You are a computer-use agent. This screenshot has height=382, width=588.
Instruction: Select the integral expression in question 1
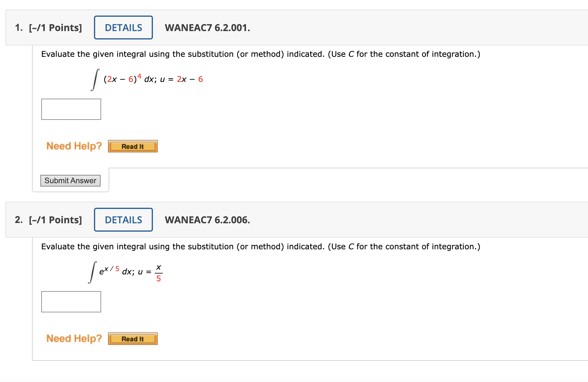pos(126,78)
